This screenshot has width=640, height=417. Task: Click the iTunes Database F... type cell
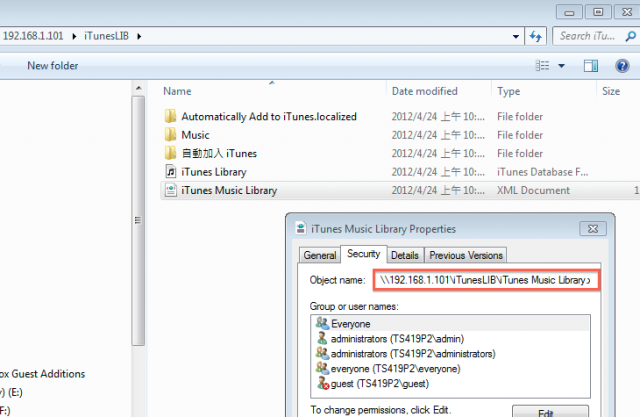(542, 172)
